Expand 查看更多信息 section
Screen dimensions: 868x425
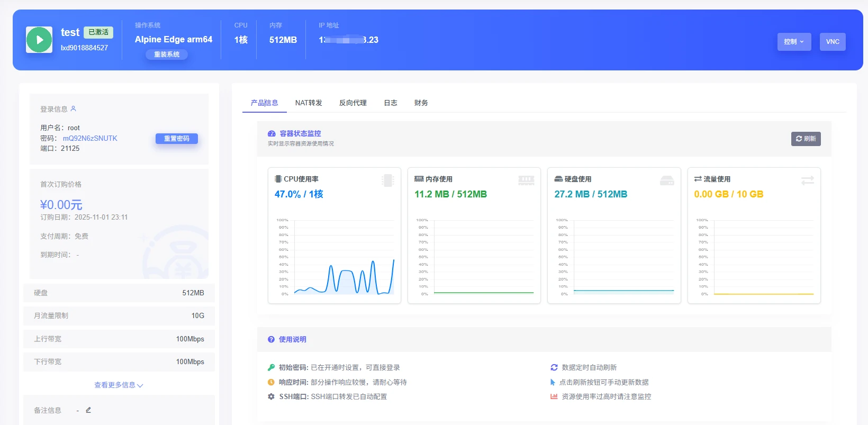click(x=119, y=385)
